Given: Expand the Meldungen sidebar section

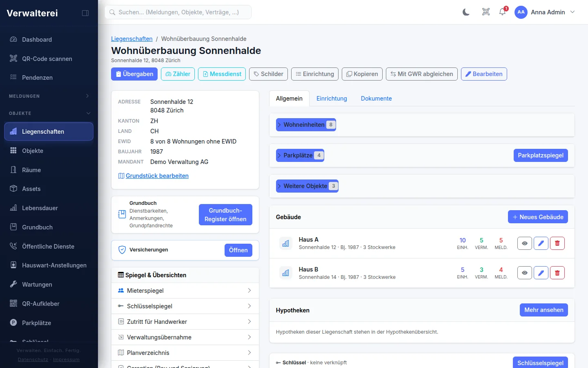Looking at the screenshot, I should pyautogui.click(x=49, y=96).
